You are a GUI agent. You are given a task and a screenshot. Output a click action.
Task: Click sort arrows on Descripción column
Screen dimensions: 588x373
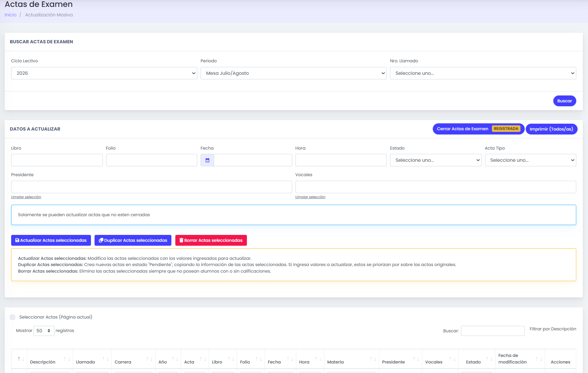(67, 359)
